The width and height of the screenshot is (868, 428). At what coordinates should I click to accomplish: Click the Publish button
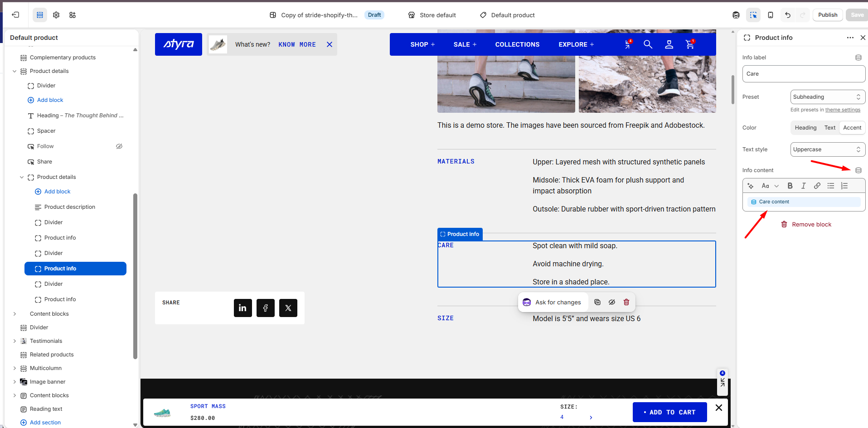click(828, 15)
